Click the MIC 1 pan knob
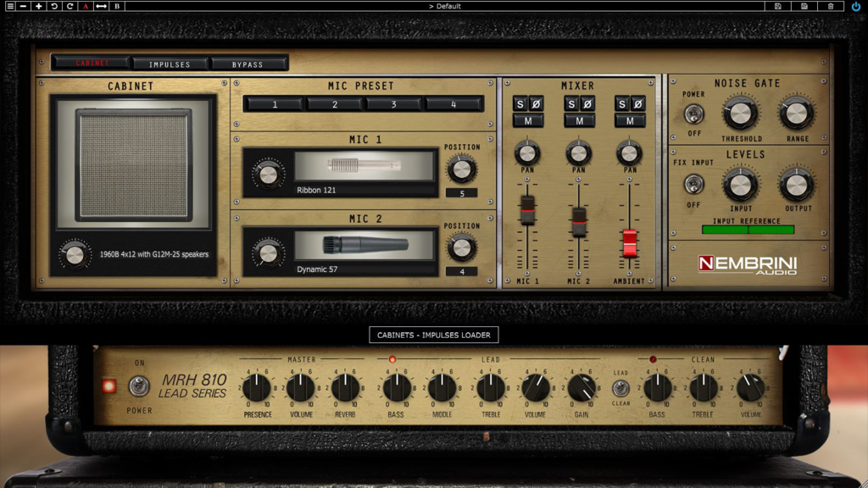Screen dimensions: 868x488 click(527, 152)
